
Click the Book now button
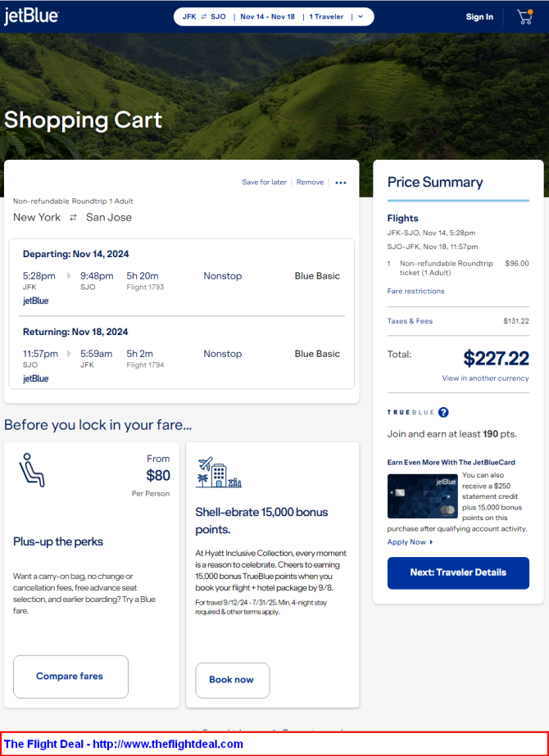pos(232,680)
